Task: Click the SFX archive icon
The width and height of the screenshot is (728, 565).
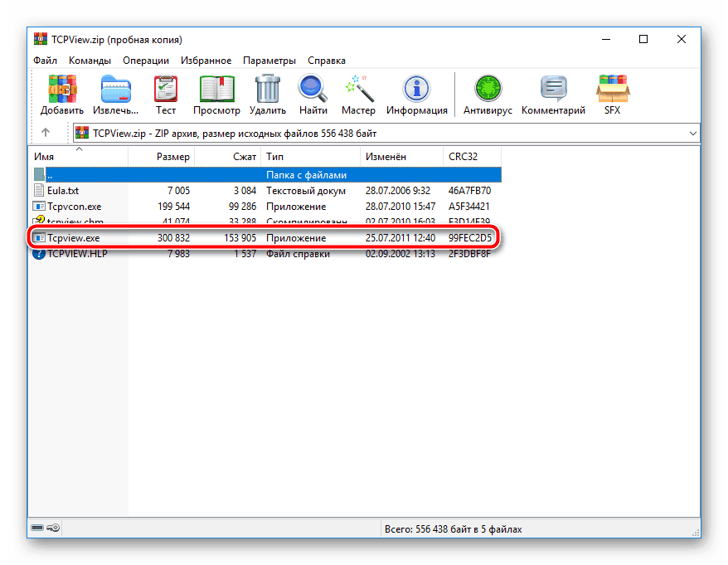Action: point(612,88)
